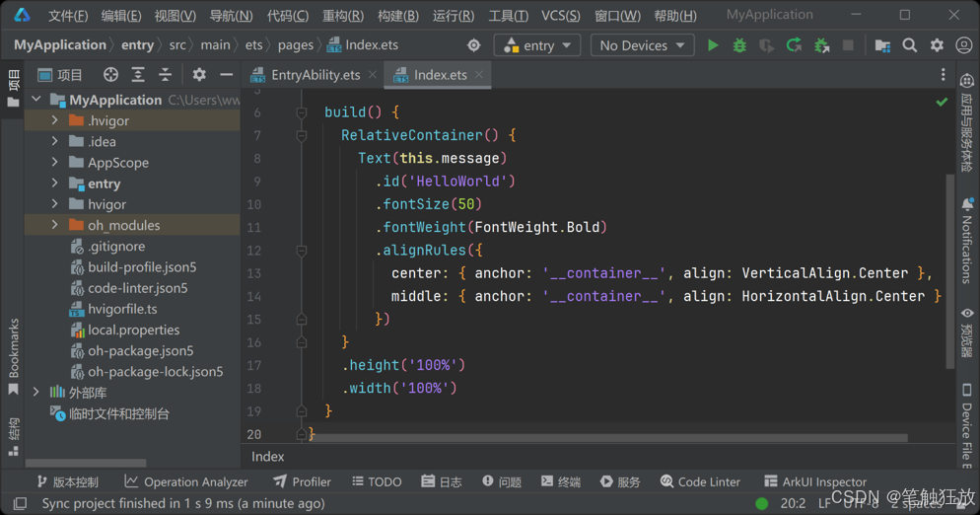Click the locate target icon beside entry dropdown
This screenshot has height=515, width=980.
coord(474,45)
